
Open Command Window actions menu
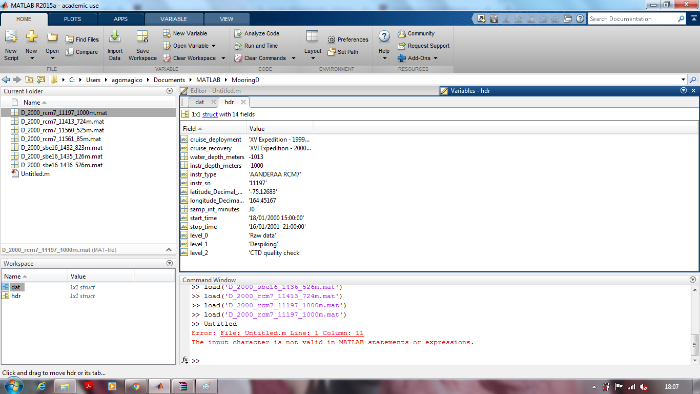tap(693, 280)
